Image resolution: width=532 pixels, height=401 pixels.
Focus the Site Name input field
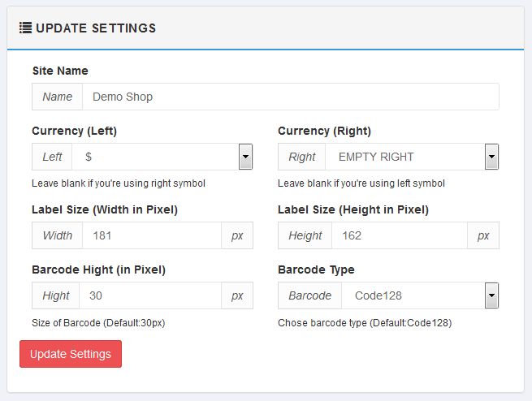pos(290,97)
